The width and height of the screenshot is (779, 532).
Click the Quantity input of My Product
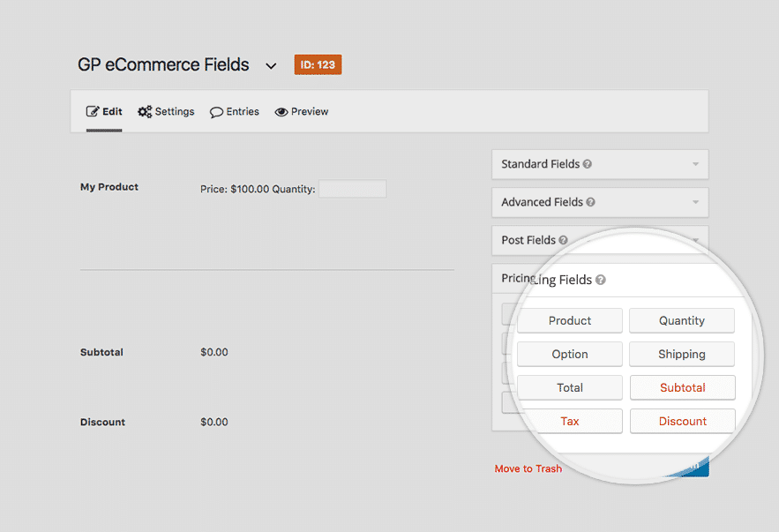(353, 189)
